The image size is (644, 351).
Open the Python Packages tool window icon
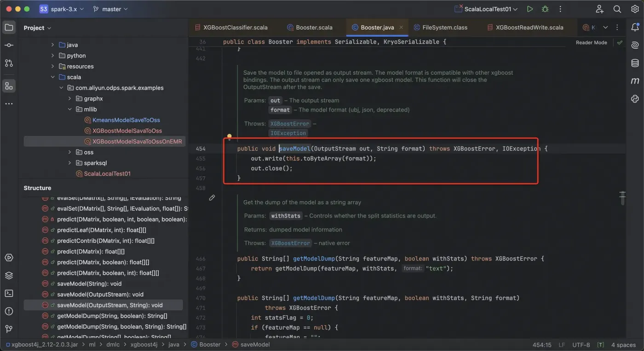point(635,99)
